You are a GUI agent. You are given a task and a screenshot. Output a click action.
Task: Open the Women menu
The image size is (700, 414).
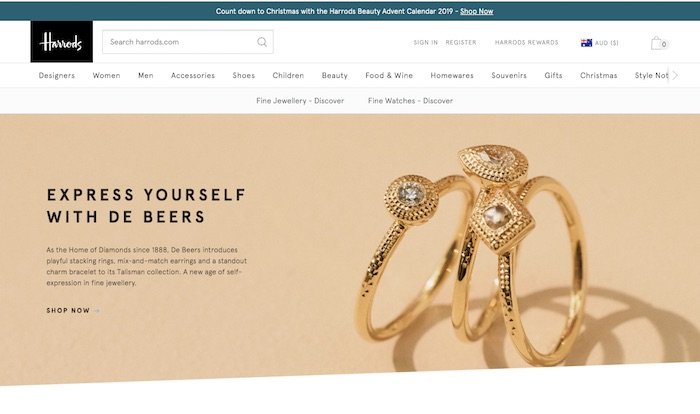(106, 75)
